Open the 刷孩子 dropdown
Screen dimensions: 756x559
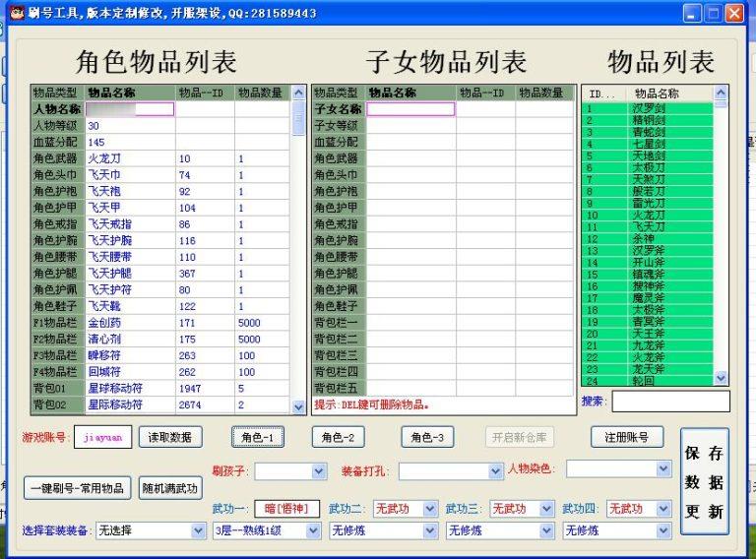[x=318, y=471]
